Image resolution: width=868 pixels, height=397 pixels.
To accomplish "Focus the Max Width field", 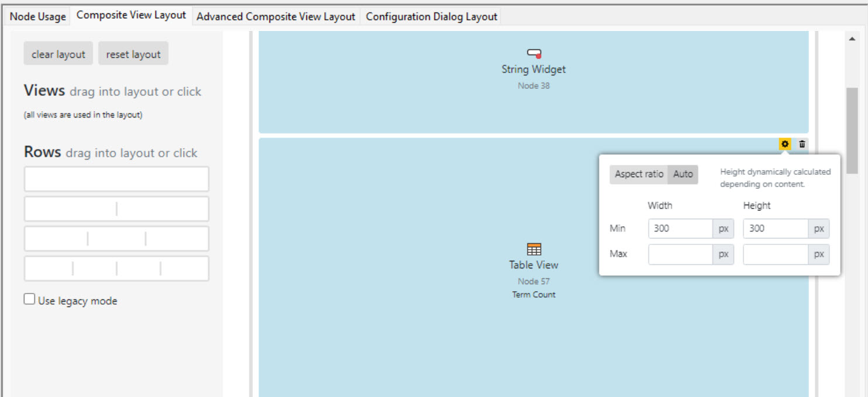I will click(680, 254).
